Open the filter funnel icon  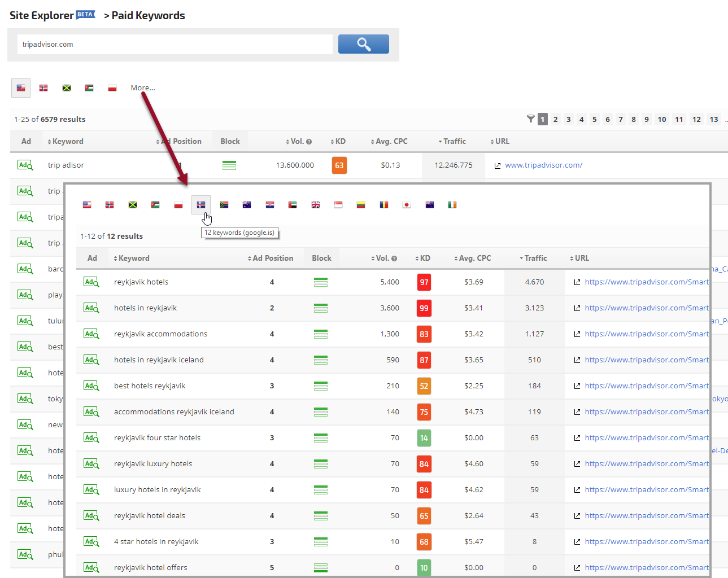click(530, 119)
